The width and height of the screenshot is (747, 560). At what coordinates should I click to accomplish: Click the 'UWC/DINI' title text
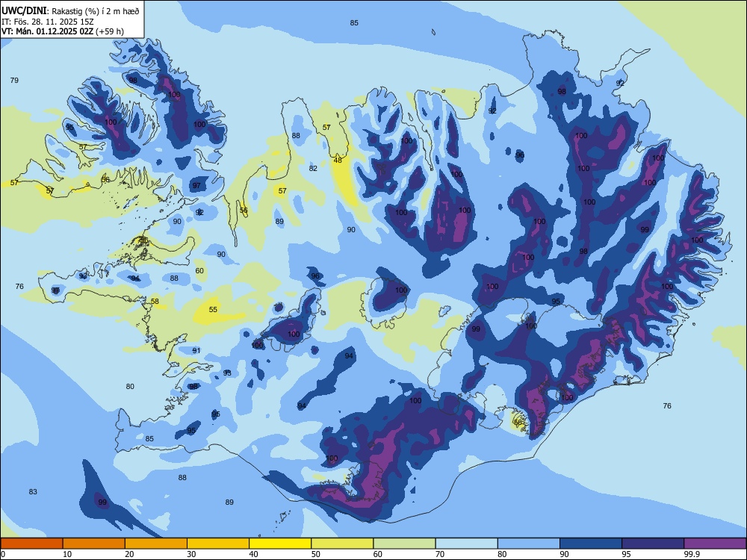pyautogui.click(x=24, y=11)
